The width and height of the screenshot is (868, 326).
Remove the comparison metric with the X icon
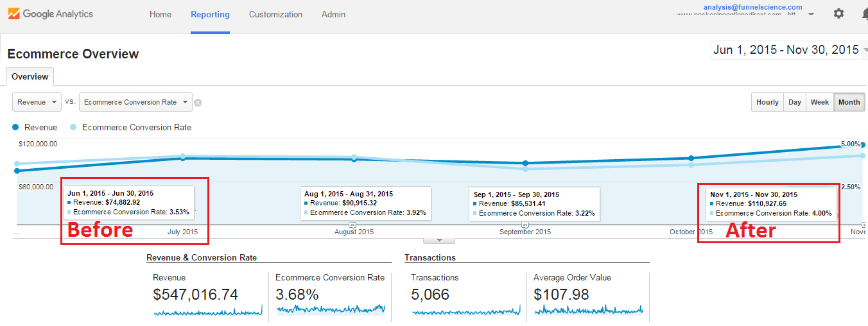[198, 103]
